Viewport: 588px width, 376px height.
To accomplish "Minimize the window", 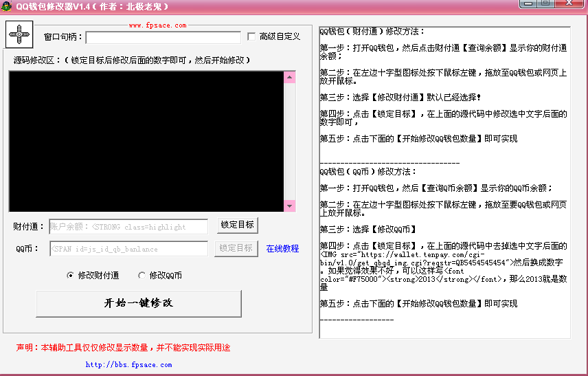I will click(x=528, y=3).
